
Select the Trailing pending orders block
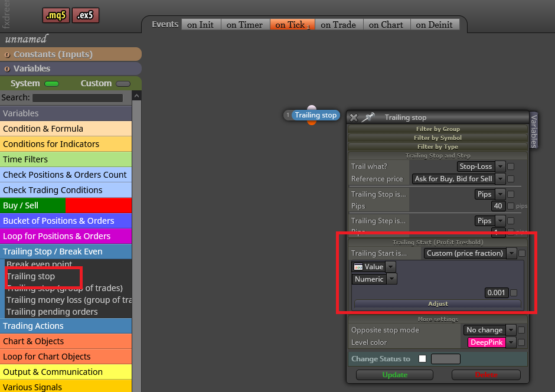click(x=52, y=312)
